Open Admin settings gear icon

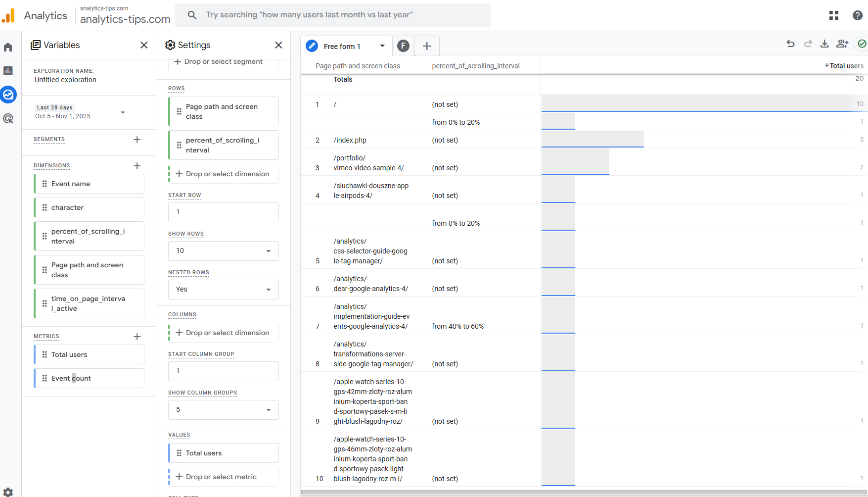8,492
